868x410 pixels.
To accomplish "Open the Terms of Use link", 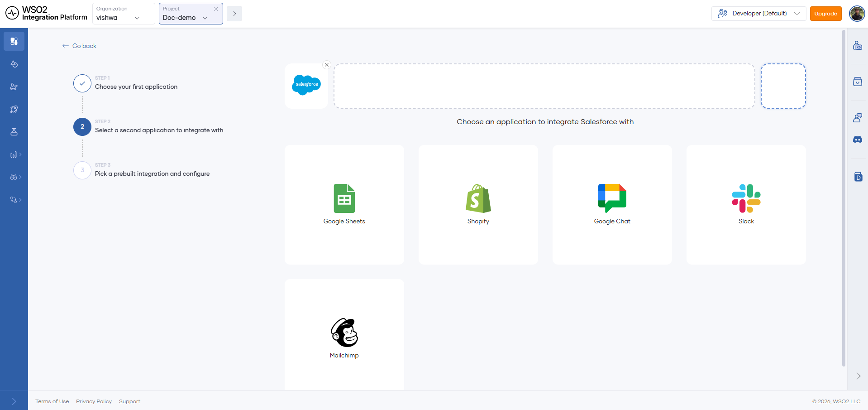I will 52,401.
